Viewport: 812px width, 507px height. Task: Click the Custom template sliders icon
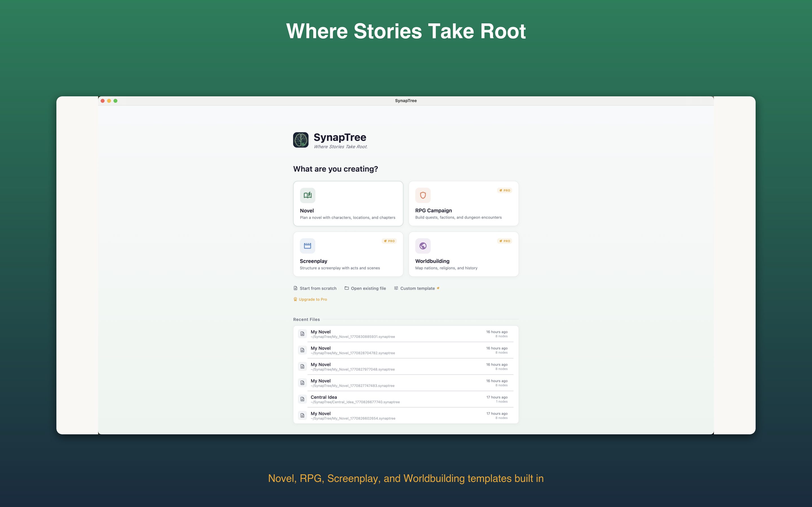click(x=396, y=288)
